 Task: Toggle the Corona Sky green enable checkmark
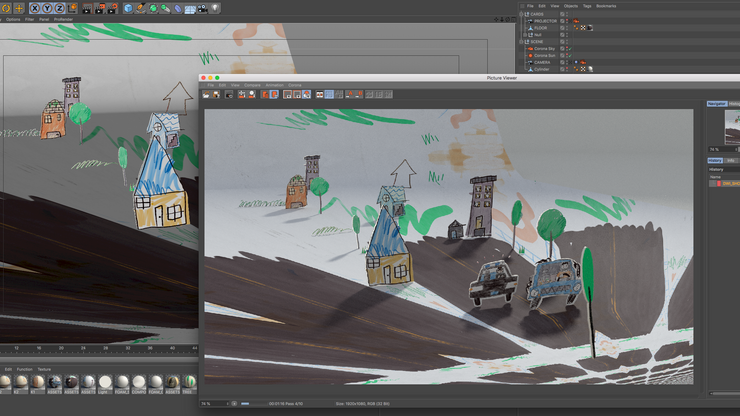[570, 49]
